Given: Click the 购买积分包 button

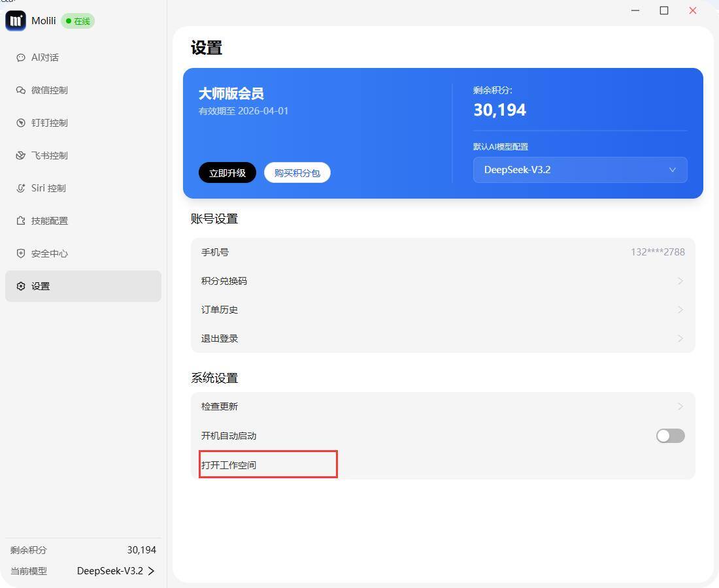Looking at the screenshot, I should (x=297, y=172).
